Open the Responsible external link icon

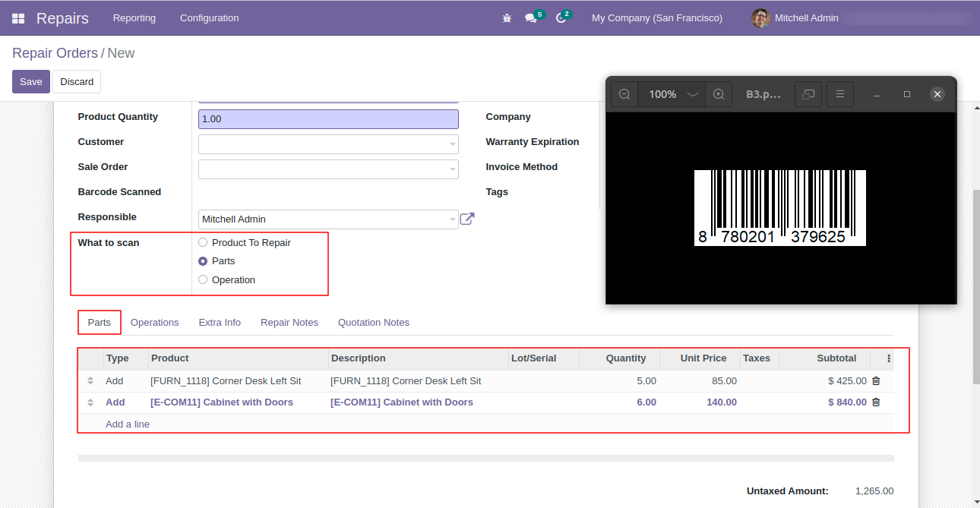(467, 219)
